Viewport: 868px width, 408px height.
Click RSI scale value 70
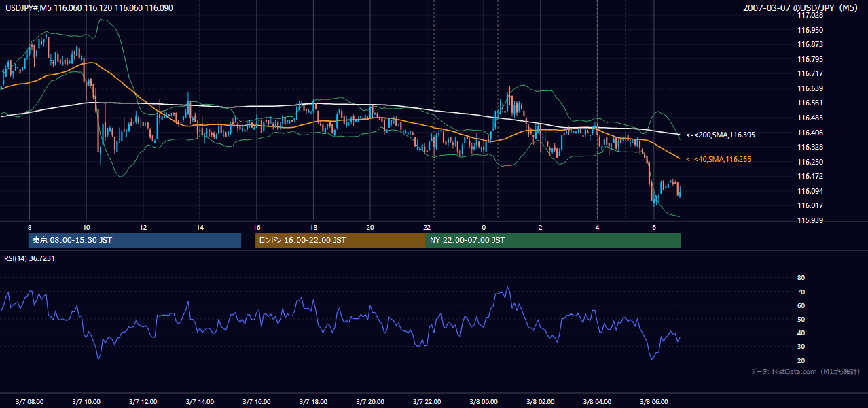(801, 292)
